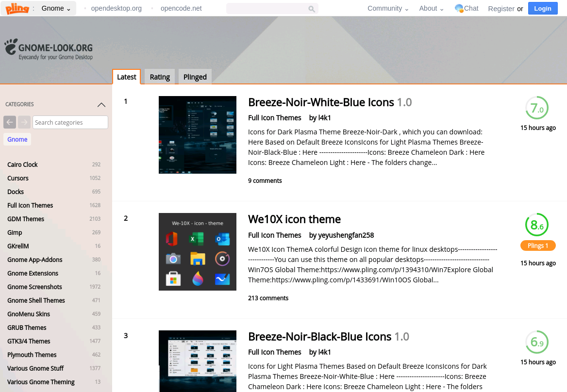Open the GRUB Themes category

point(27,327)
